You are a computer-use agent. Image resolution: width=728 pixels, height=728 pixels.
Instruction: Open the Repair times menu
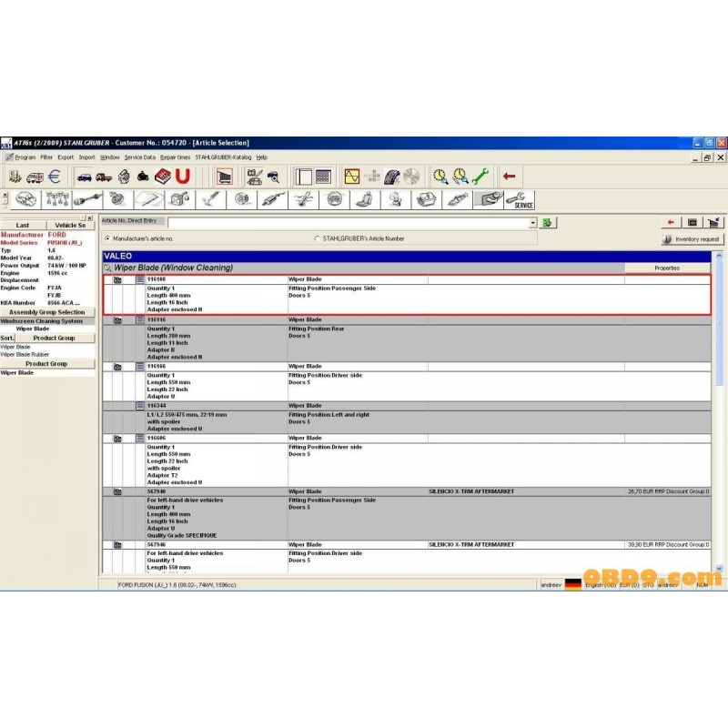click(x=175, y=157)
